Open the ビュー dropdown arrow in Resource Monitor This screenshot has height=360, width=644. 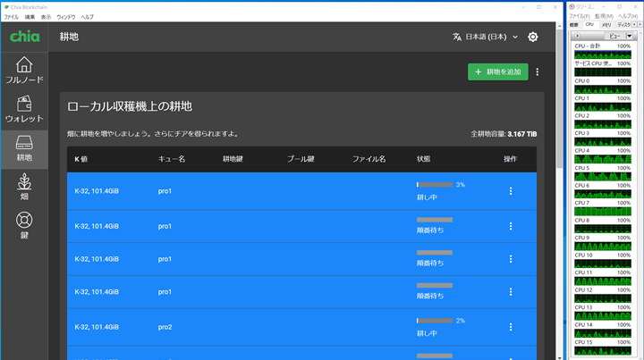click(x=629, y=36)
